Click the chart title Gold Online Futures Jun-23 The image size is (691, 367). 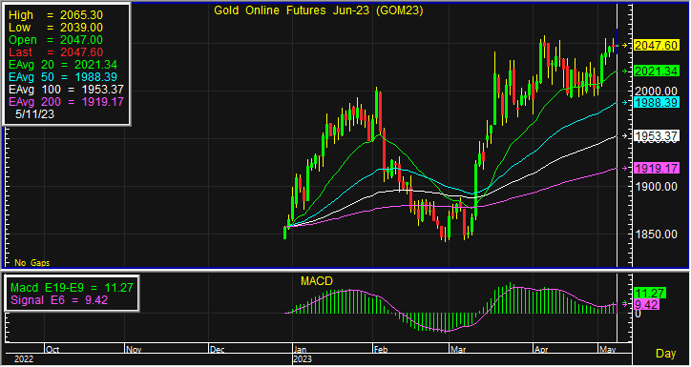coord(318,11)
